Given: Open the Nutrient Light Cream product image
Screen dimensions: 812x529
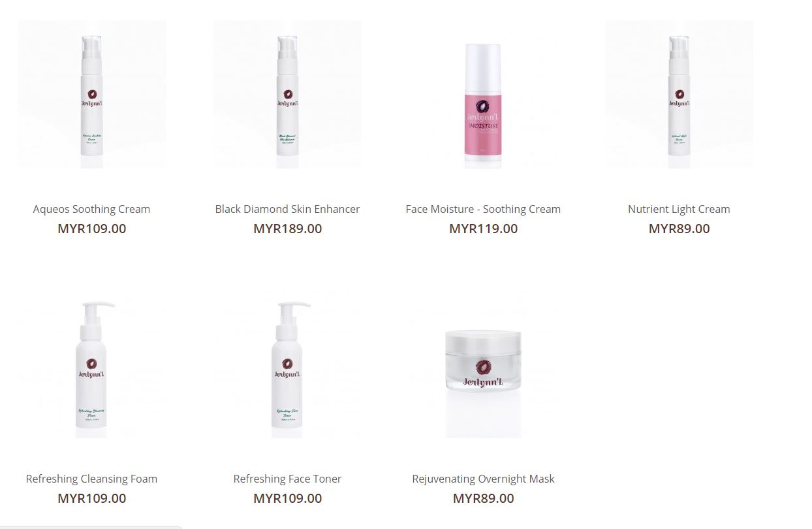Looking at the screenshot, I should (679, 95).
